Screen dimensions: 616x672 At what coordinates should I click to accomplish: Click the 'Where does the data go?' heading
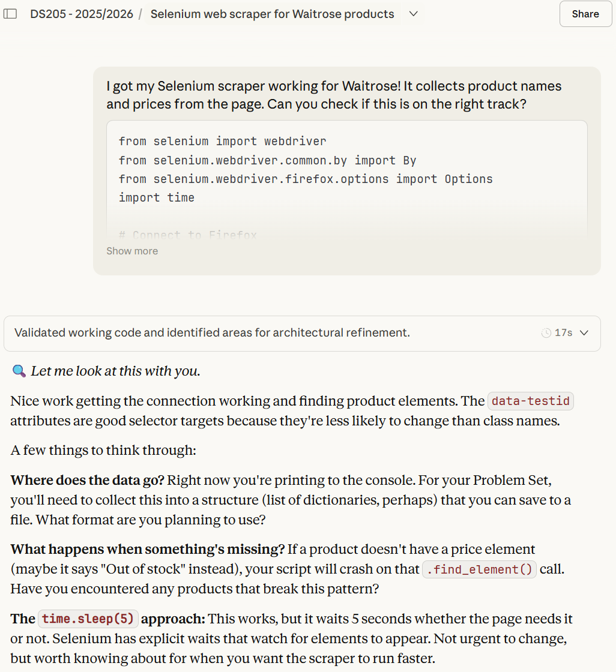[x=87, y=480]
